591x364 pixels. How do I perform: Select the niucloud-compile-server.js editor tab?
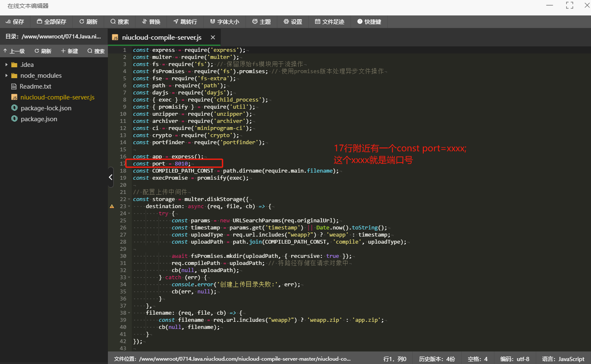pyautogui.click(x=161, y=38)
